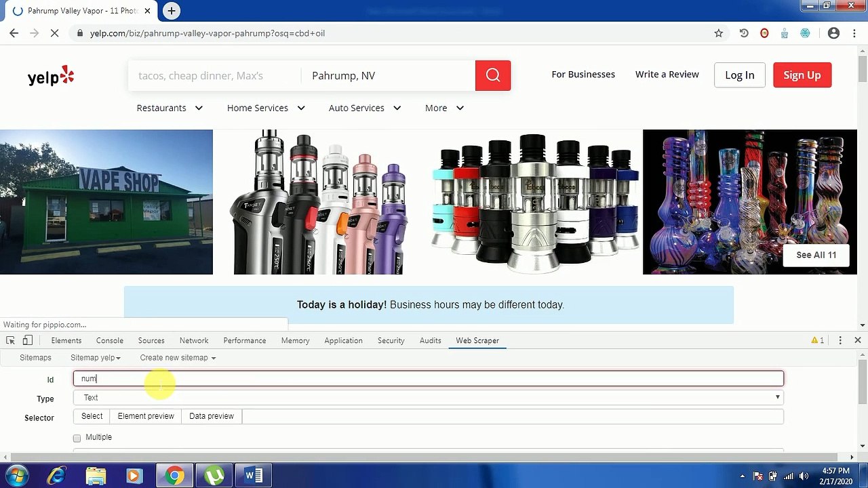Stop loading the page
This screenshot has height=488, width=868.
click(54, 33)
